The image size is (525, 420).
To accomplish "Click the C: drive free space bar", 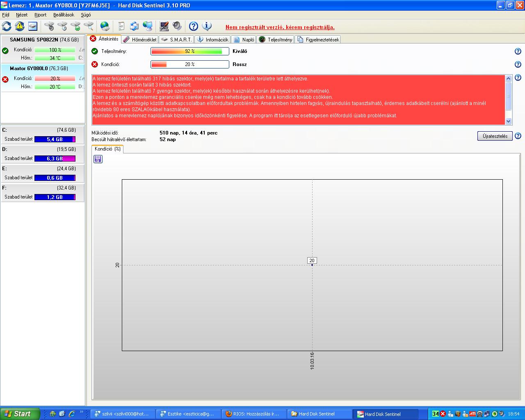I will (55, 139).
